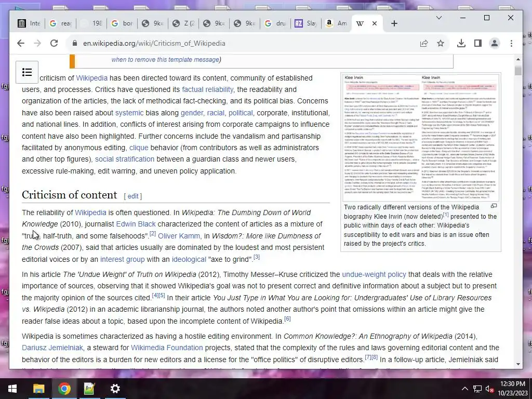Expand the tab search chevron
The width and height of the screenshot is (532, 399).
coord(438,18)
